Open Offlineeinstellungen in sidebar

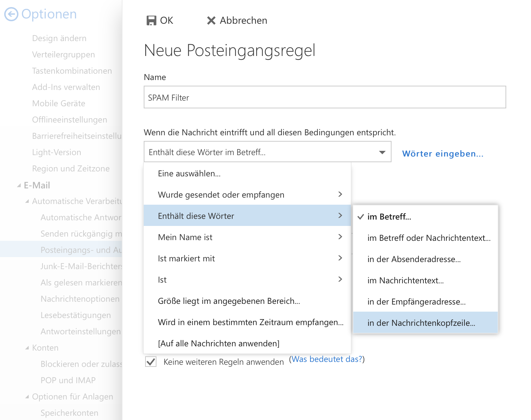69,120
